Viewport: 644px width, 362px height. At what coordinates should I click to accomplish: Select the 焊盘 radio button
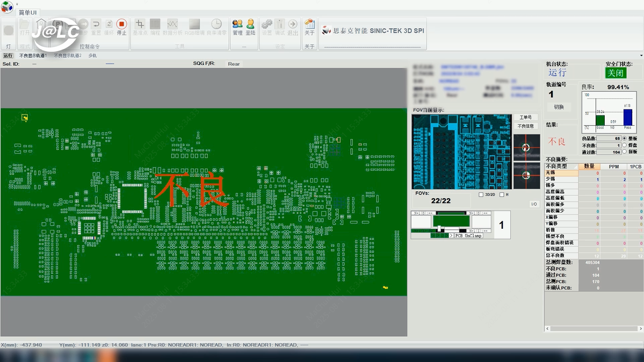coord(625,145)
